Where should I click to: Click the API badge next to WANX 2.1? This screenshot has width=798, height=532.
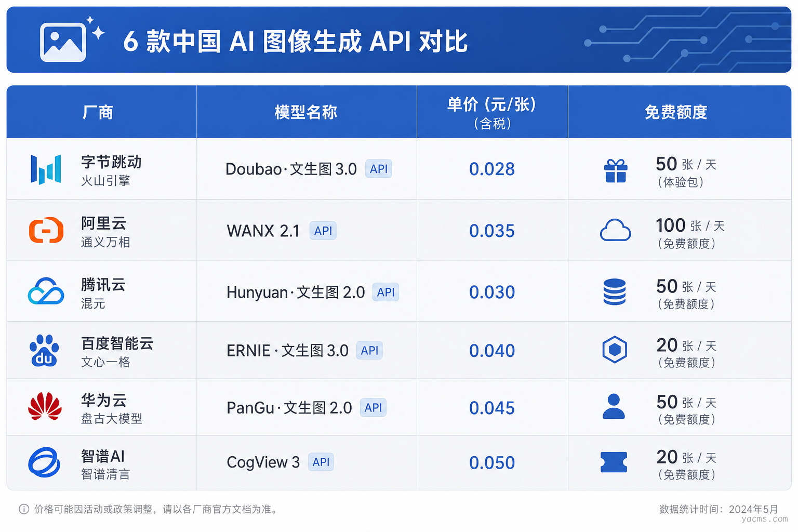pos(323,231)
